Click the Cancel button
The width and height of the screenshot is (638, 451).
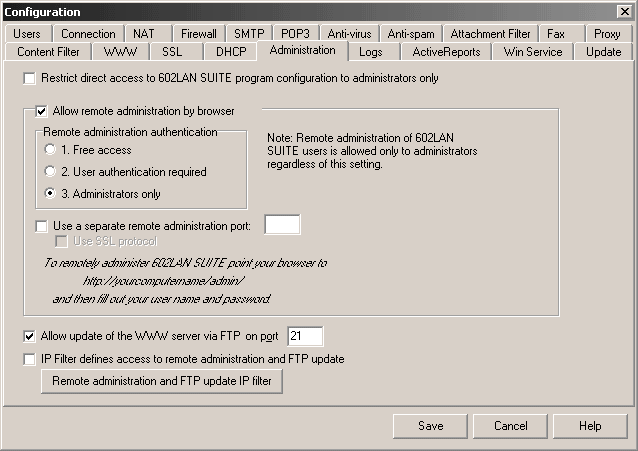pyautogui.click(x=511, y=426)
